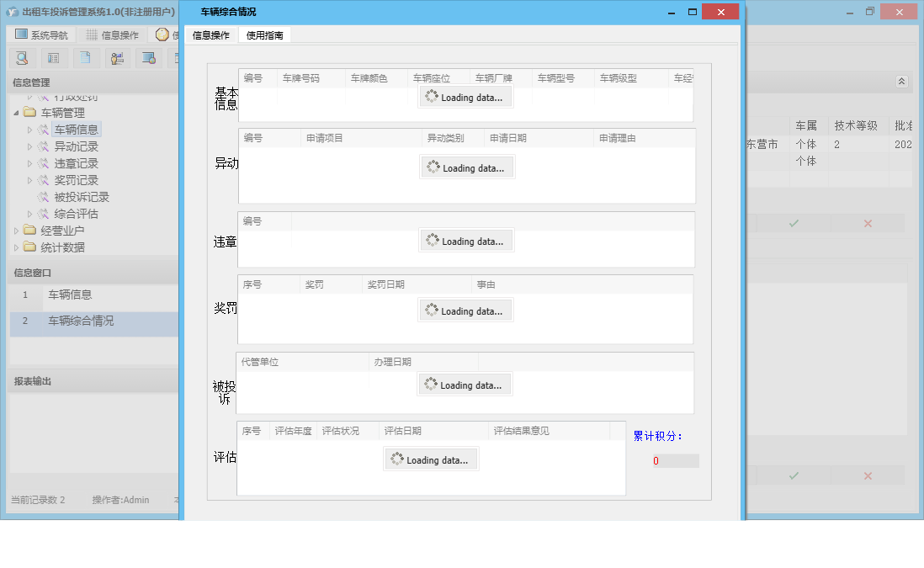
Task: Switch to the 使用指南 tab
Action: coord(266,35)
